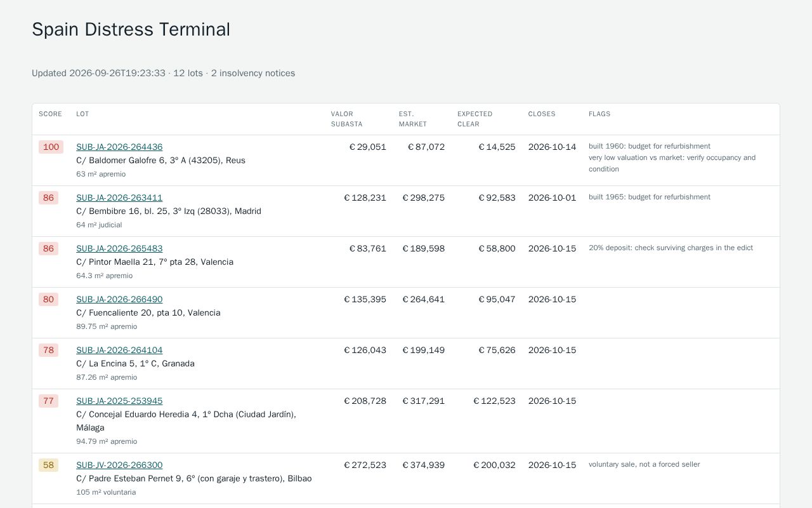
Task: Click the estimated market value € 199,149
Action: point(424,351)
